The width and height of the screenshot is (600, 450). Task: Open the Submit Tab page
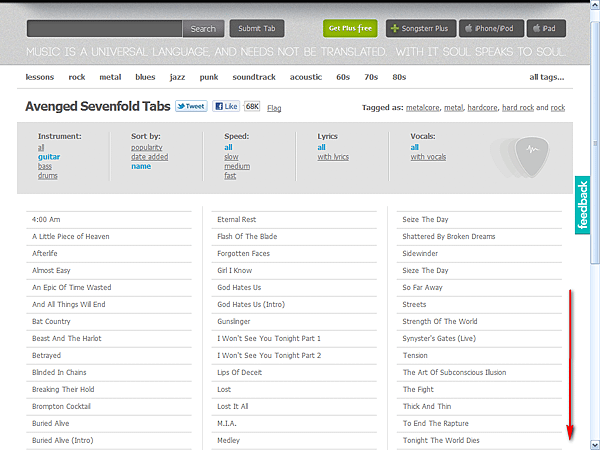[x=257, y=29]
